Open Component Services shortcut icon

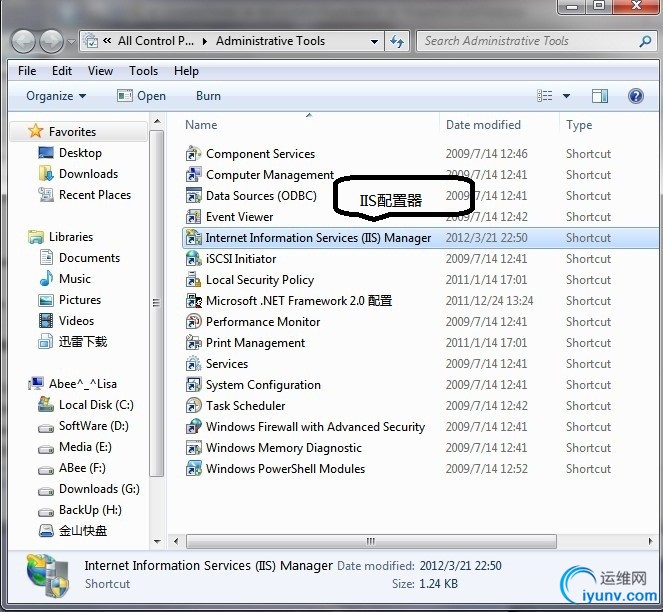pyautogui.click(x=194, y=154)
